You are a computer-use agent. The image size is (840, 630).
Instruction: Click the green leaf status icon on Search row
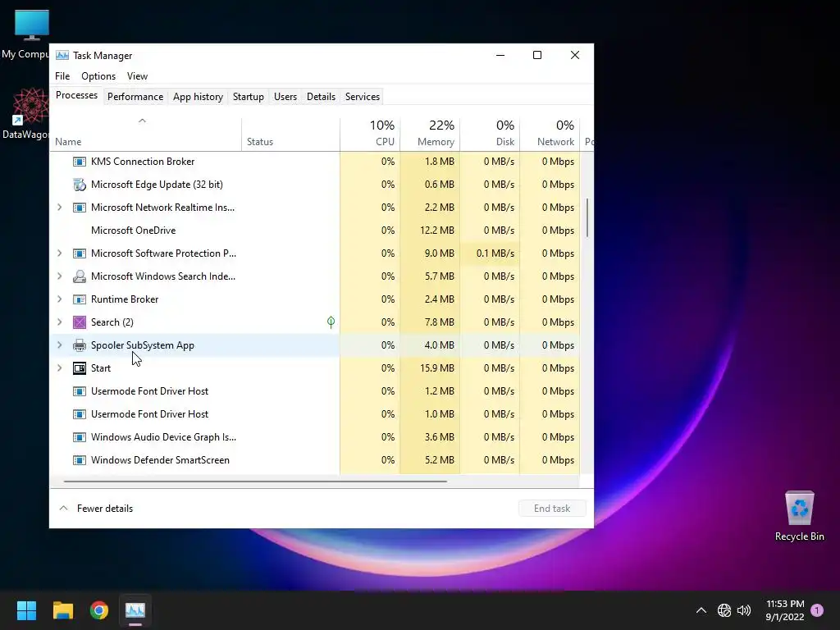(331, 322)
